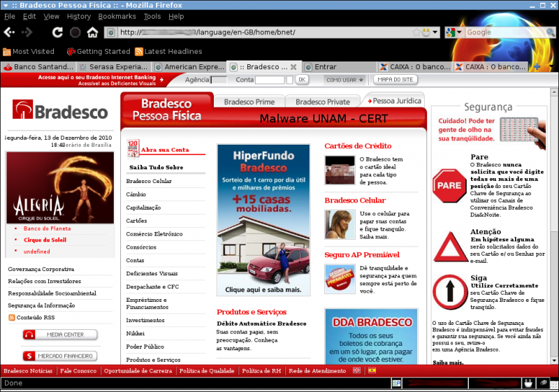This screenshot has width=559, height=392.
Task: Open the Tools menu
Action: (x=152, y=16)
